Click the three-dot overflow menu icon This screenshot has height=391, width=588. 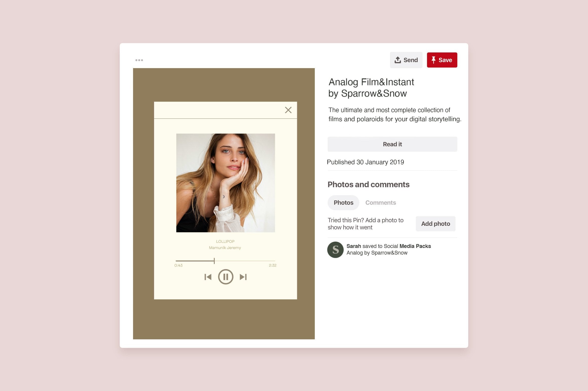(x=139, y=60)
